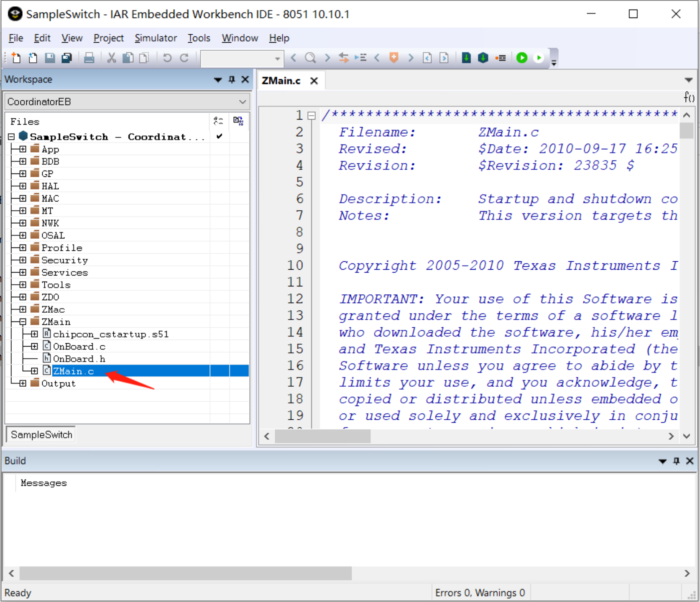
Task: Toggle bookmark with the orange shield icon
Action: point(393,58)
